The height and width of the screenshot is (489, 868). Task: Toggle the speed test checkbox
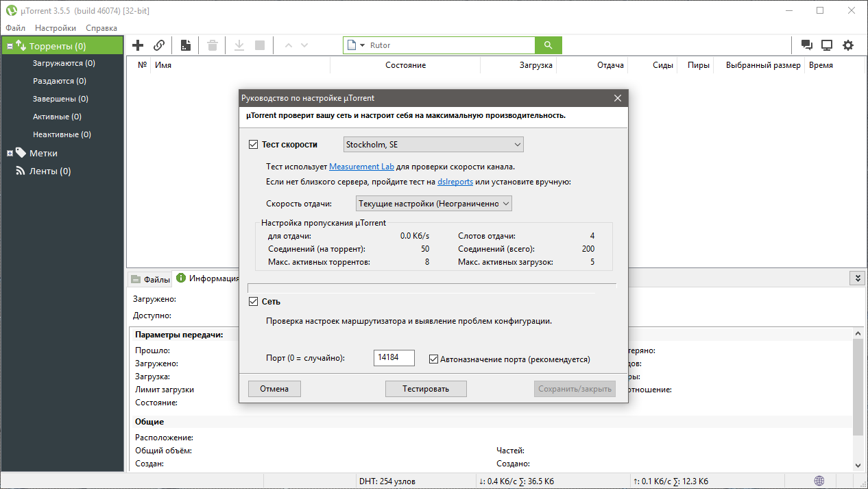(253, 145)
